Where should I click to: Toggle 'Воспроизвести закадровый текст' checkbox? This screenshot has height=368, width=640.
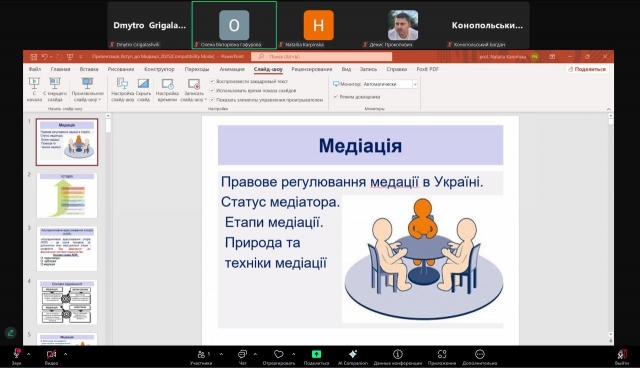pyautogui.click(x=212, y=81)
